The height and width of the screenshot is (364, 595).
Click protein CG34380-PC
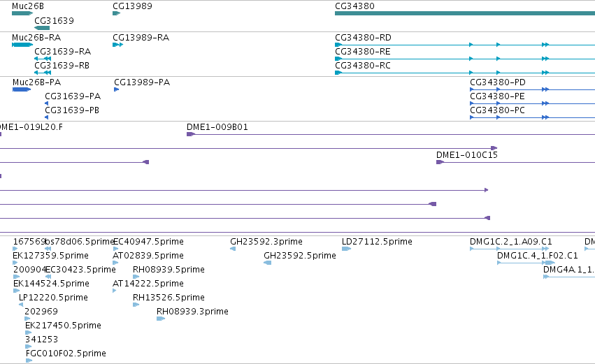coord(532,117)
